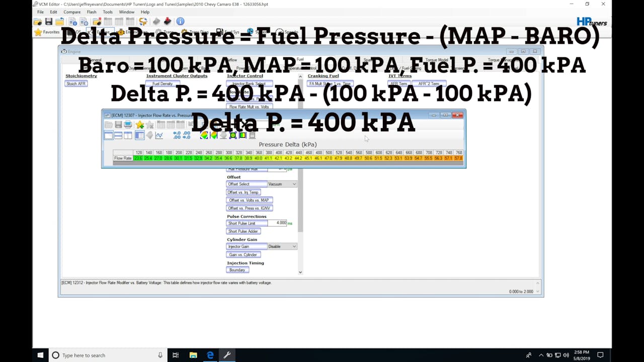The image size is (644, 362).
Task: Open the volume control in the system tray
Action: (565, 355)
